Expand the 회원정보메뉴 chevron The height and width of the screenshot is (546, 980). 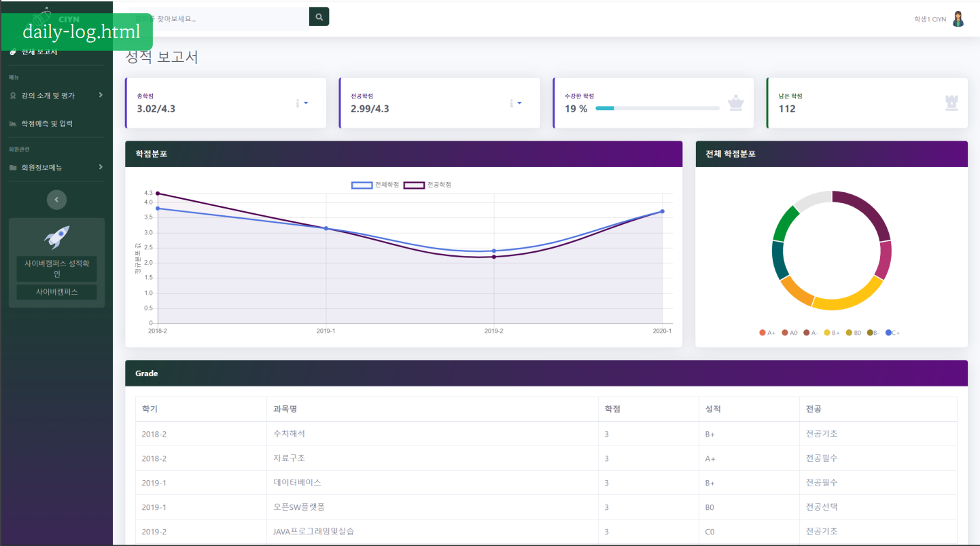point(101,167)
